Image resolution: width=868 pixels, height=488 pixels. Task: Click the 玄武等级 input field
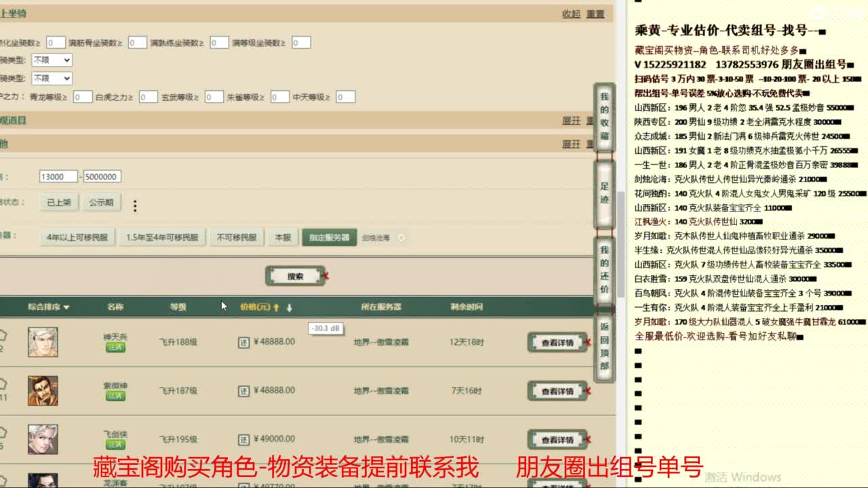(x=214, y=98)
